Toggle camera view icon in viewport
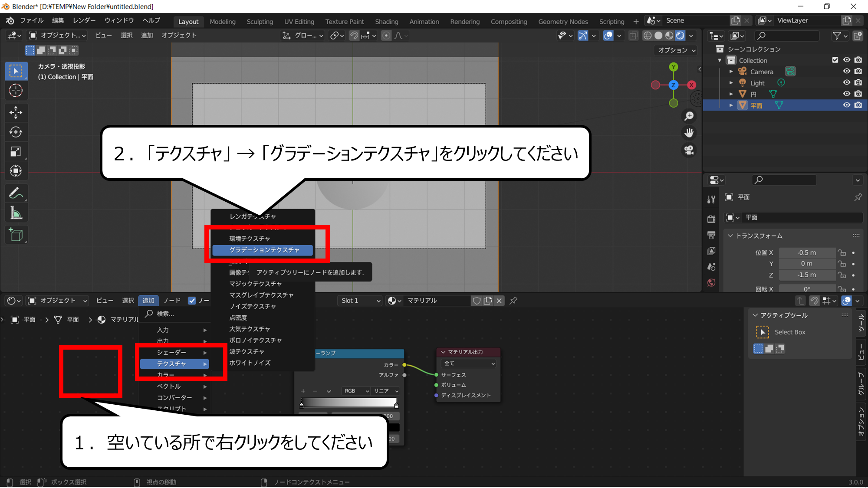The height and width of the screenshot is (488, 868). (x=689, y=150)
